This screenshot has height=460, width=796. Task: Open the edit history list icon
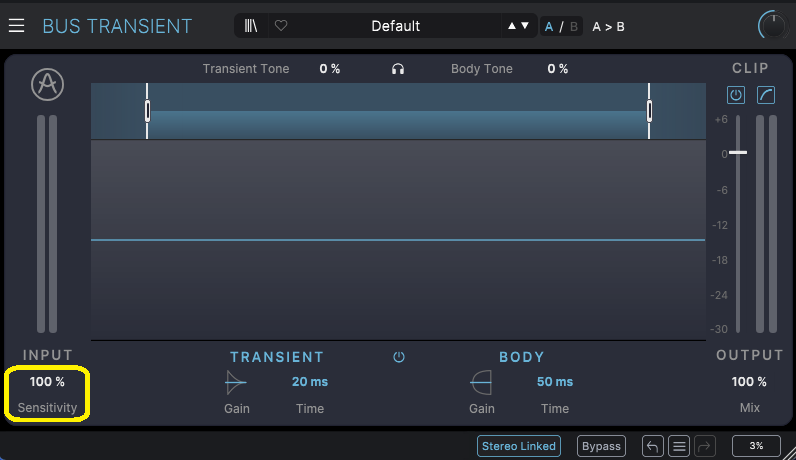[679, 446]
